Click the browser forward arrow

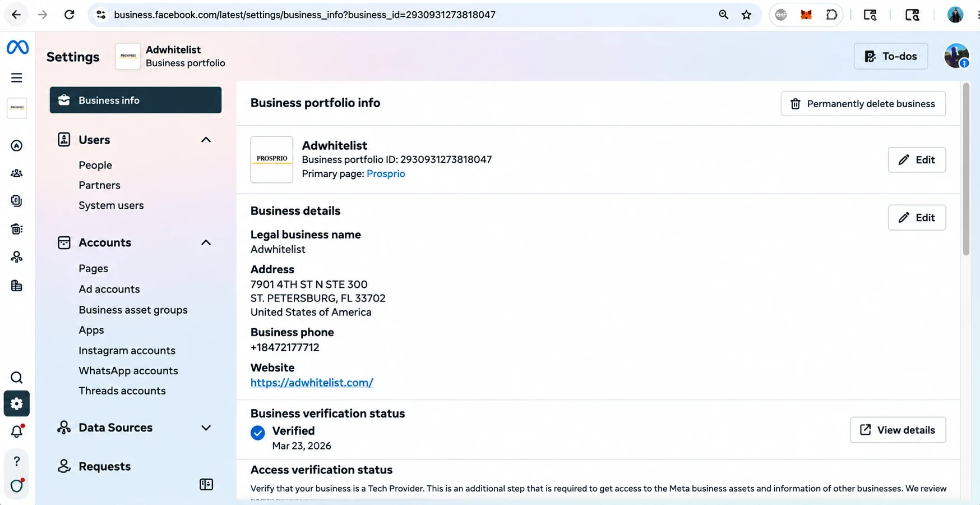pyautogui.click(x=43, y=15)
